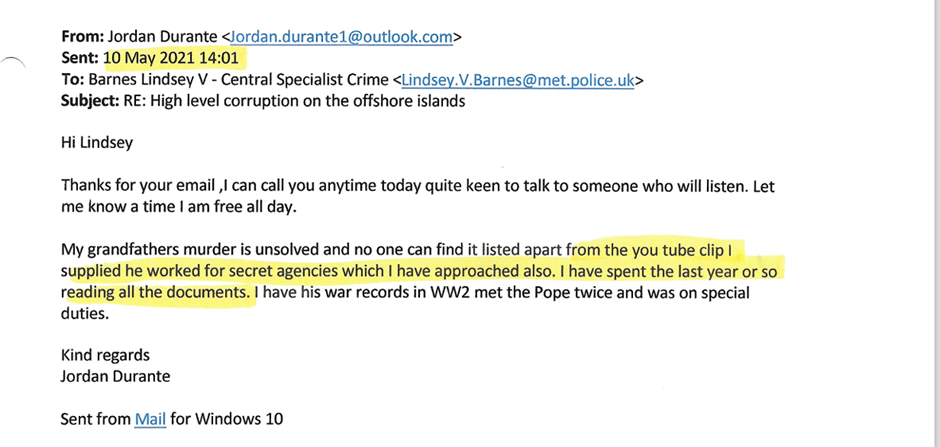The width and height of the screenshot is (940, 447).
Task: Click the bold From: label
Action: click(82, 36)
